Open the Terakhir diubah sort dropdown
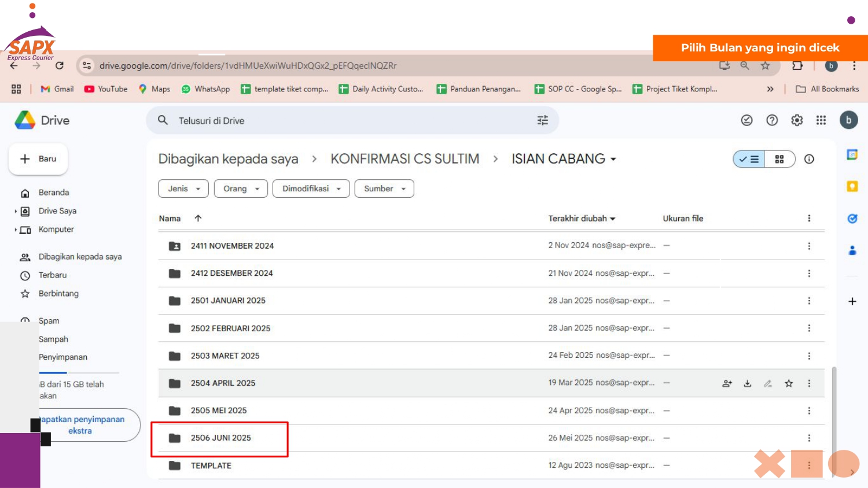Viewport: 868px width, 488px height. [582, 219]
